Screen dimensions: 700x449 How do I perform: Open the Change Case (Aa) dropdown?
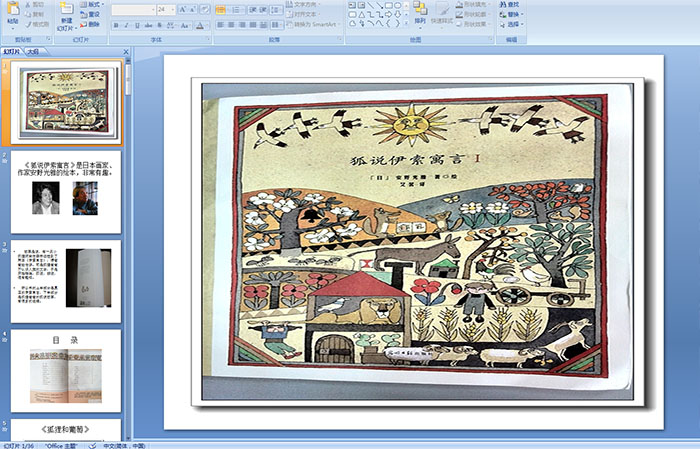(x=185, y=25)
